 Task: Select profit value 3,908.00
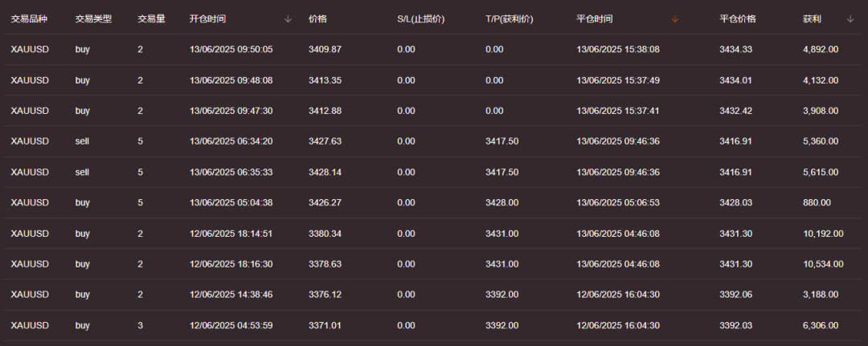click(x=821, y=111)
